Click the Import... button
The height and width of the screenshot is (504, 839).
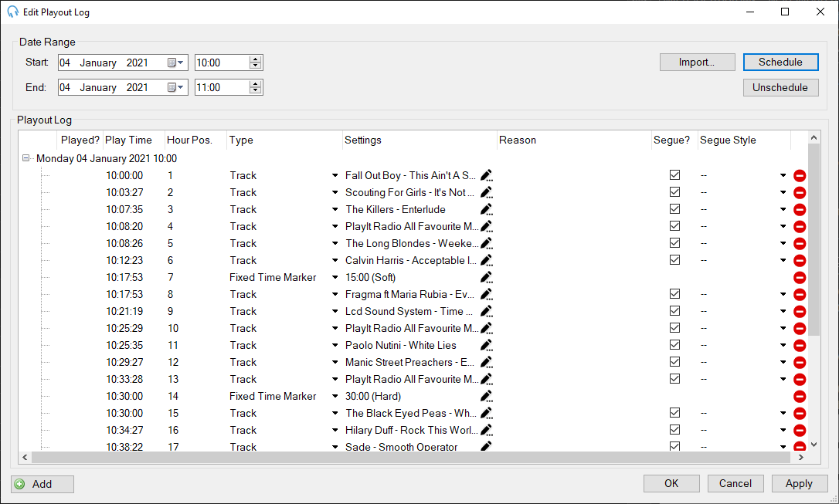(697, 62)
